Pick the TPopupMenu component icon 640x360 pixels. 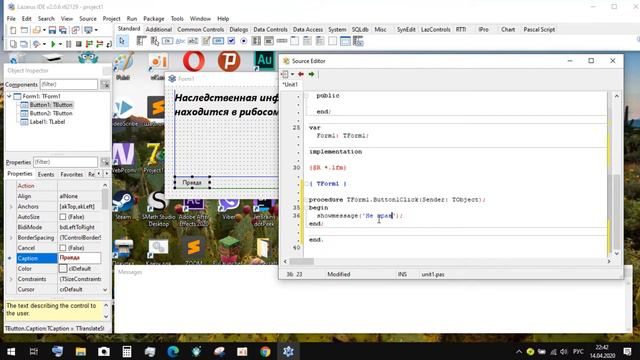pos(155,41)
